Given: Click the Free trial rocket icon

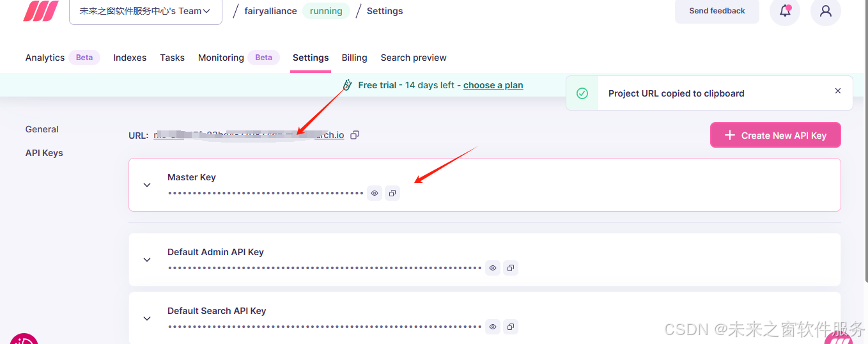Looking at the screenshot, I should [347, 85].
